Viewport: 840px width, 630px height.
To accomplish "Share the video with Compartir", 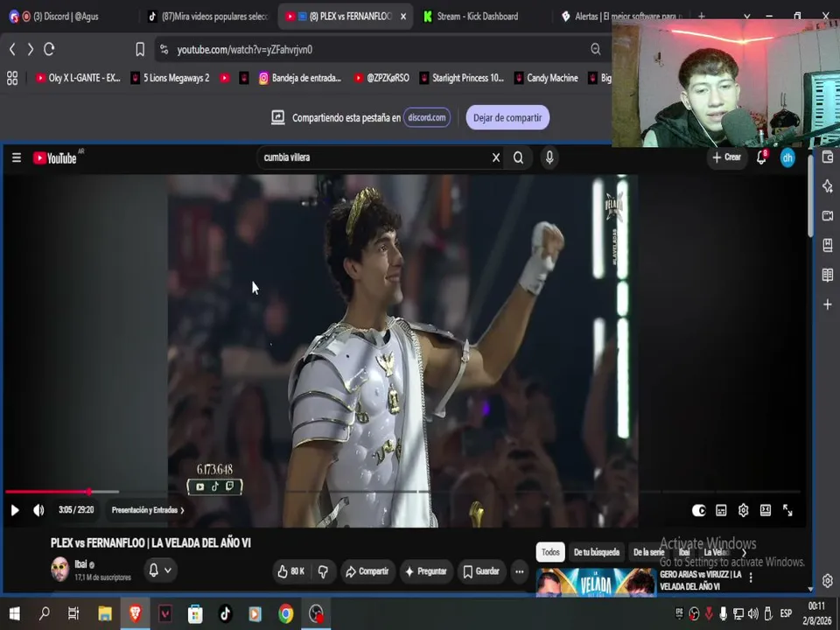I will pos(367,571).
